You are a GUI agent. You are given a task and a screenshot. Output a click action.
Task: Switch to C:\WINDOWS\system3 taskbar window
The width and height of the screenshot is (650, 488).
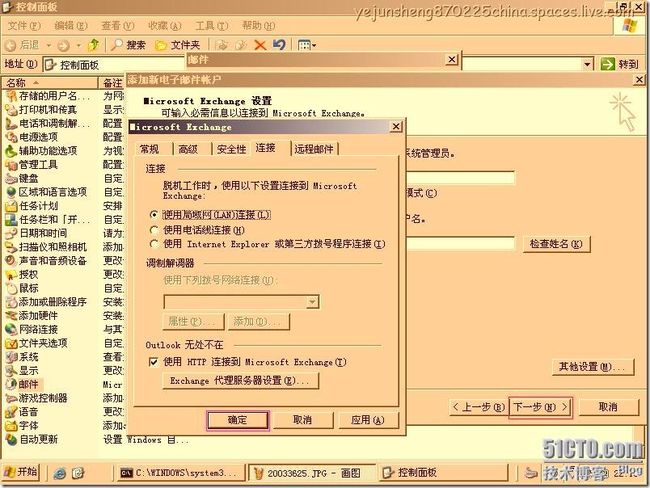(x=181, y=473)
